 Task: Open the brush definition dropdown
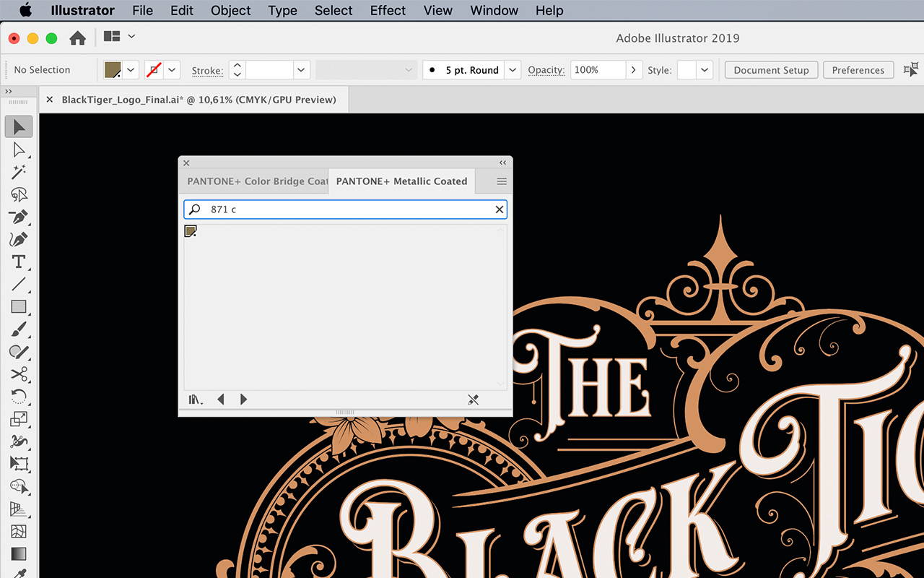513,70
